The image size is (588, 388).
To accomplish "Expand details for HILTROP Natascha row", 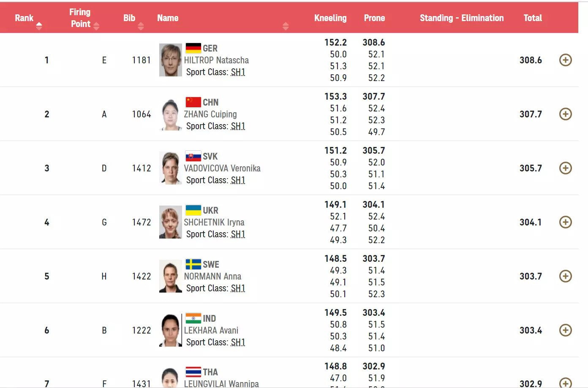I will tap(565, 60).
